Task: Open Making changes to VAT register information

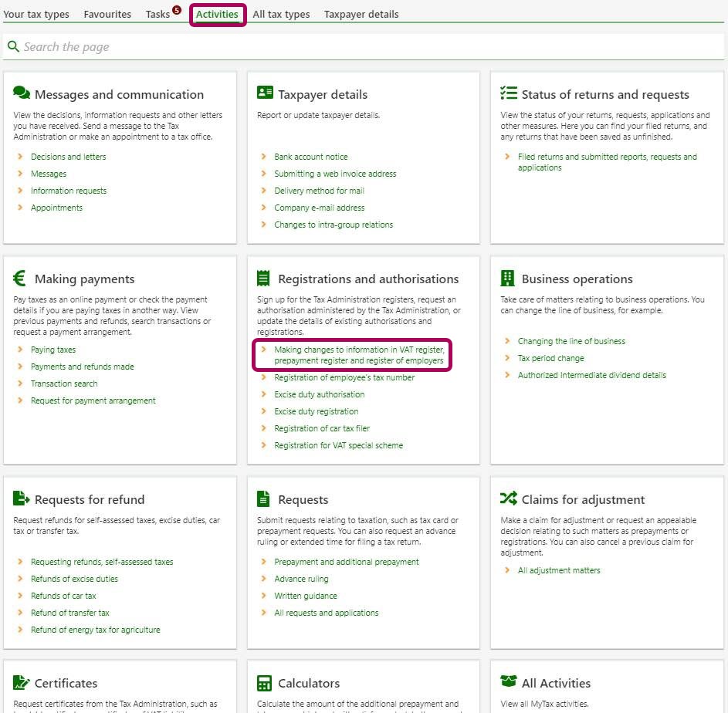Action: tap(359, 355)
